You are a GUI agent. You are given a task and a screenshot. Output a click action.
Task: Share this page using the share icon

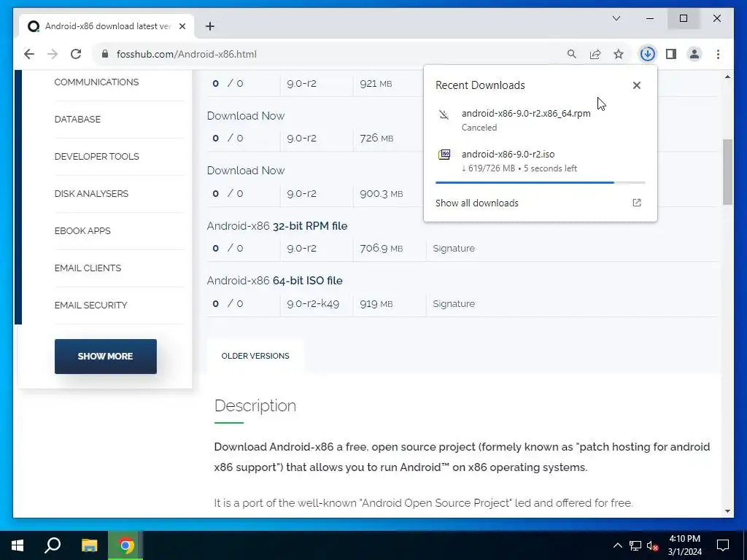coord(595,54)
